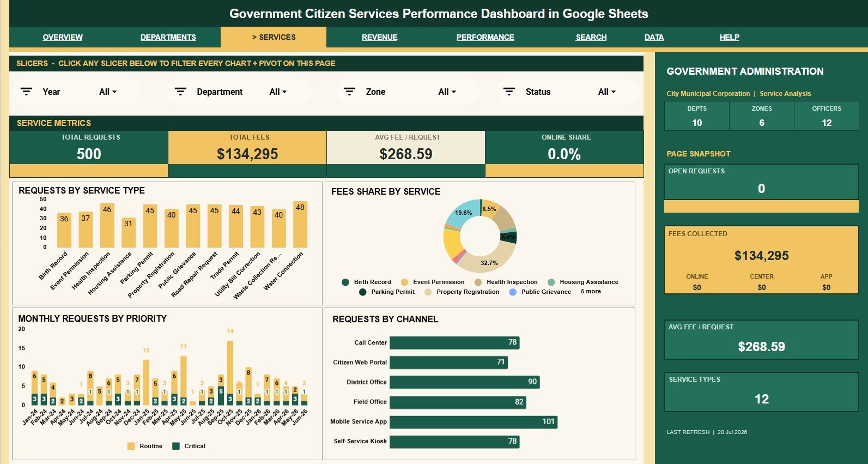
Task: Click the Year slicer filter icon
Action: [26, 92]
